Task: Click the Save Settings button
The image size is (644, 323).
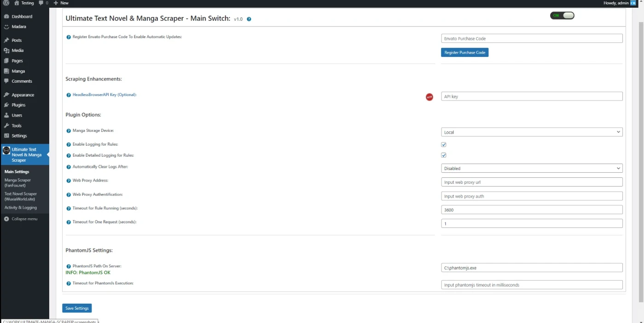Action: pos(77,308)
